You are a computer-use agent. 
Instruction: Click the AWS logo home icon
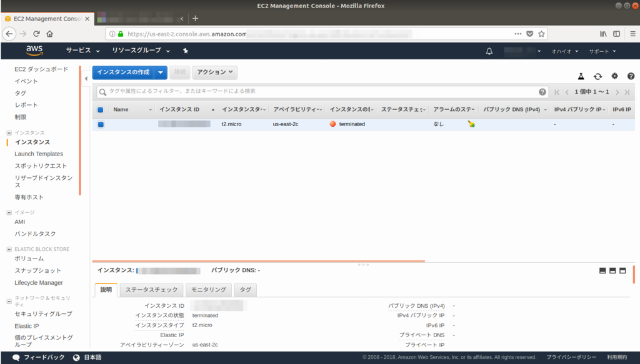coord(34,51)
